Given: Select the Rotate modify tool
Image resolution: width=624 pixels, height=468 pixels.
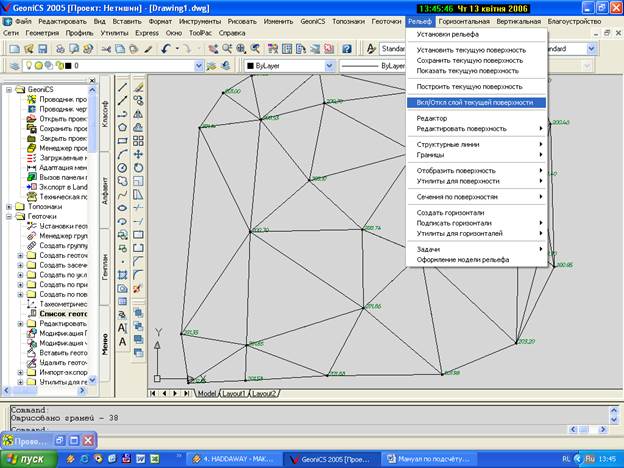Looking at the screenshot, I should pos(138,168).
